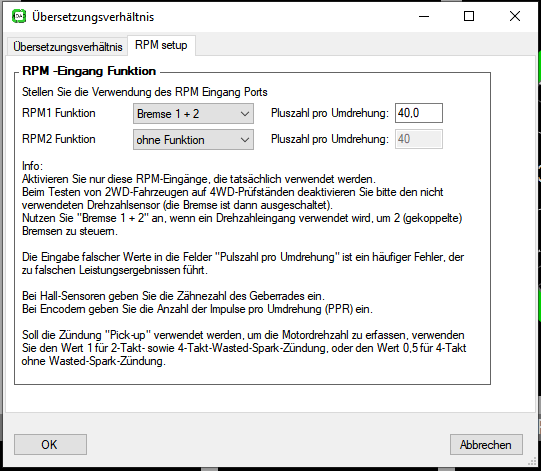Viewport: 541px width, 471px height.
Task: Click the RPM2 Funktion label
Action: 59,139
